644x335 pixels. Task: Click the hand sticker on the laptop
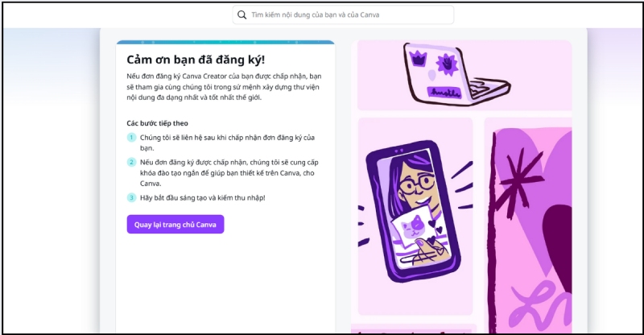[x=447, y=64]
